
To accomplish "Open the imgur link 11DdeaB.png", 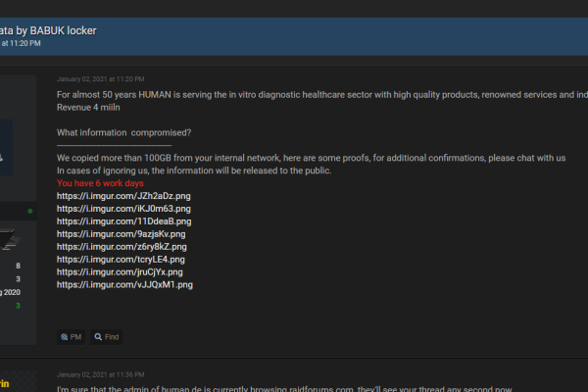I will (x=124, y=221).
